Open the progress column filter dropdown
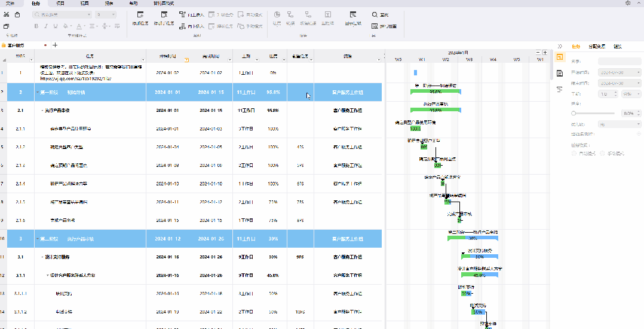644x329 pixels. tap(284, 60)
